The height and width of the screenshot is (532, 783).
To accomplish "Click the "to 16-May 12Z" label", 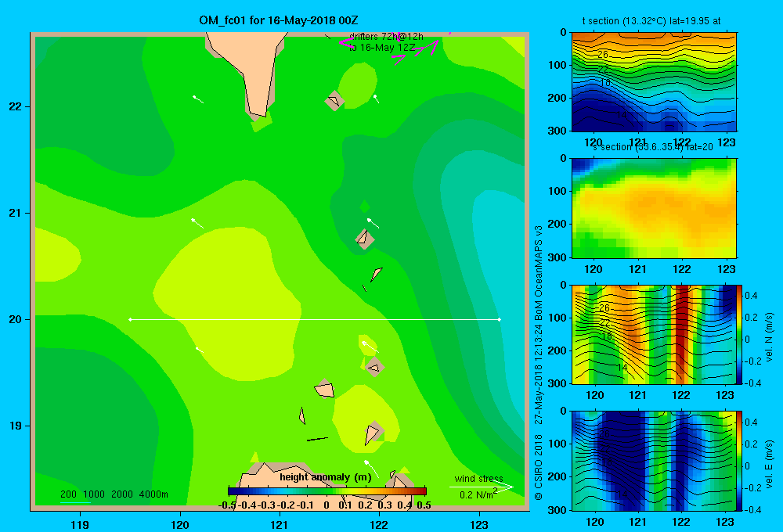I will (x=382, y=48).
